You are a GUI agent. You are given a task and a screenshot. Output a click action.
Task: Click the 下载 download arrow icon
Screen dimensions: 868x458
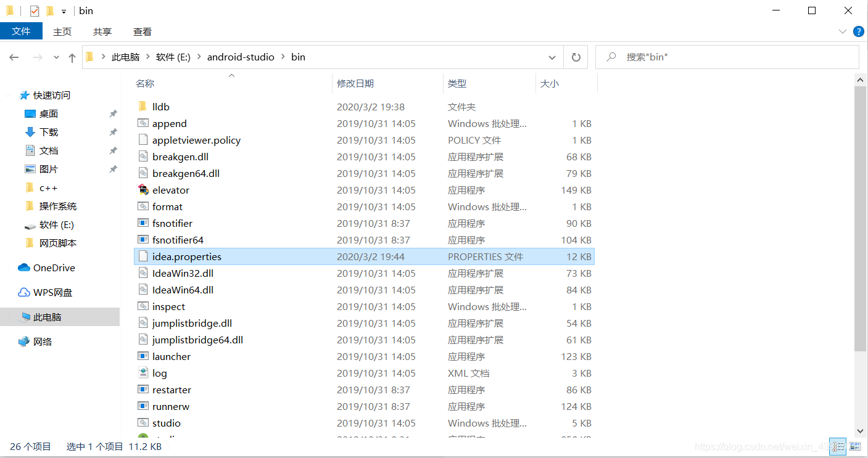pos(30,132)
